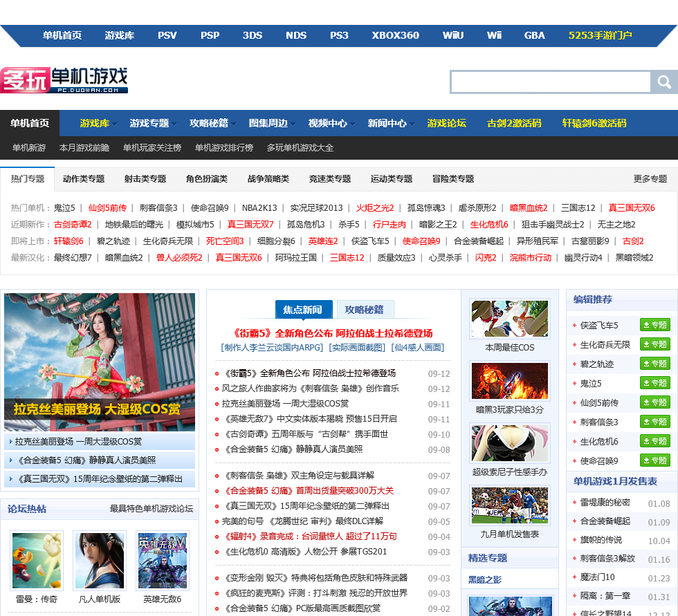Screen dimensions: 678x616
Task: Open the red 街霸5 headline
Action: pyautogui.click(x=332, y=333)
